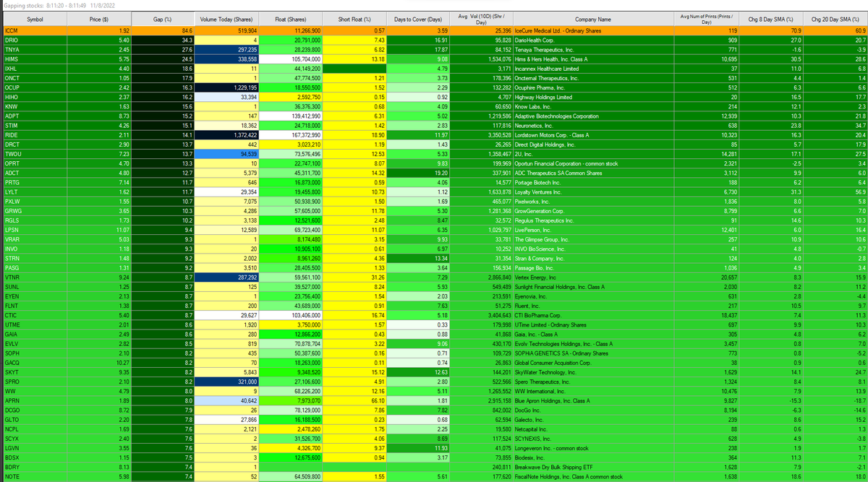Screen dimensions: 868x482
Task: Sort by Chg 8 Day SMA (%) header
Action: click(x=770, y=18)
